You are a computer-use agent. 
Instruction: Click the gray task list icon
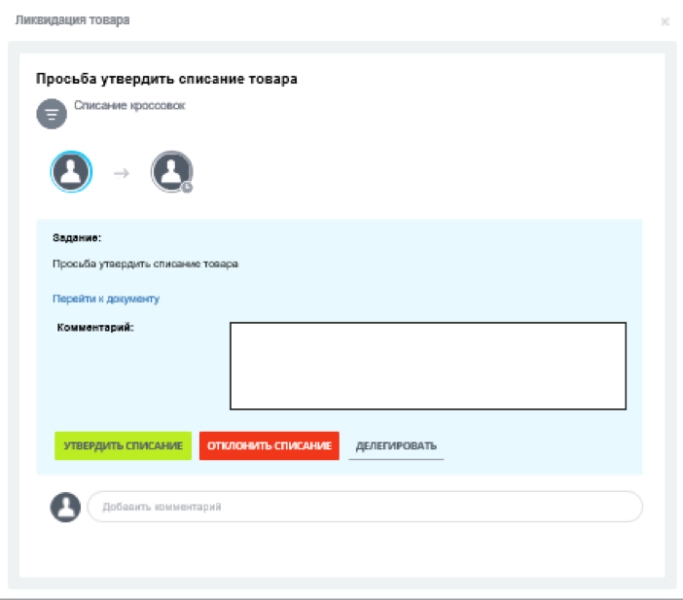pyautogui.click(x=51, y=114)
